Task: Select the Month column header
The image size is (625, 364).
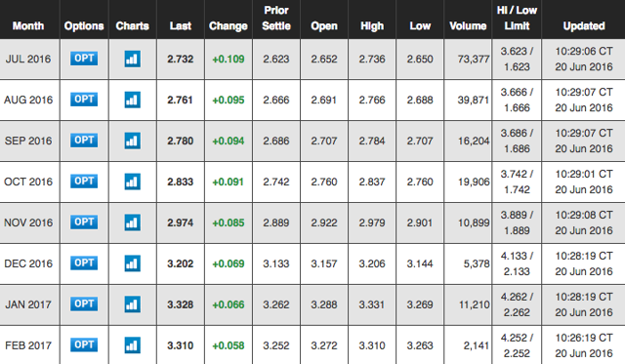Action: [28, 26]
